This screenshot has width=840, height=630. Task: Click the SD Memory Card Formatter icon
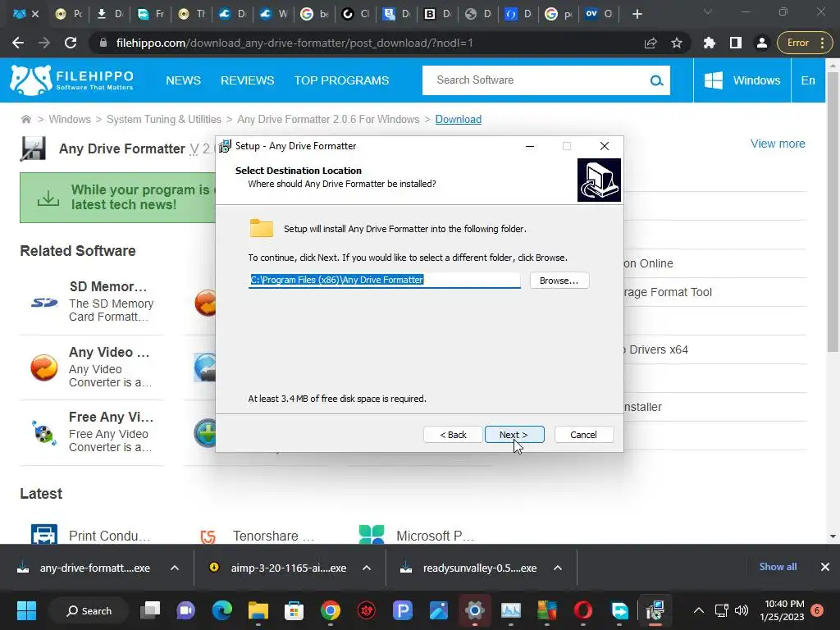click(x=44, y=303)
